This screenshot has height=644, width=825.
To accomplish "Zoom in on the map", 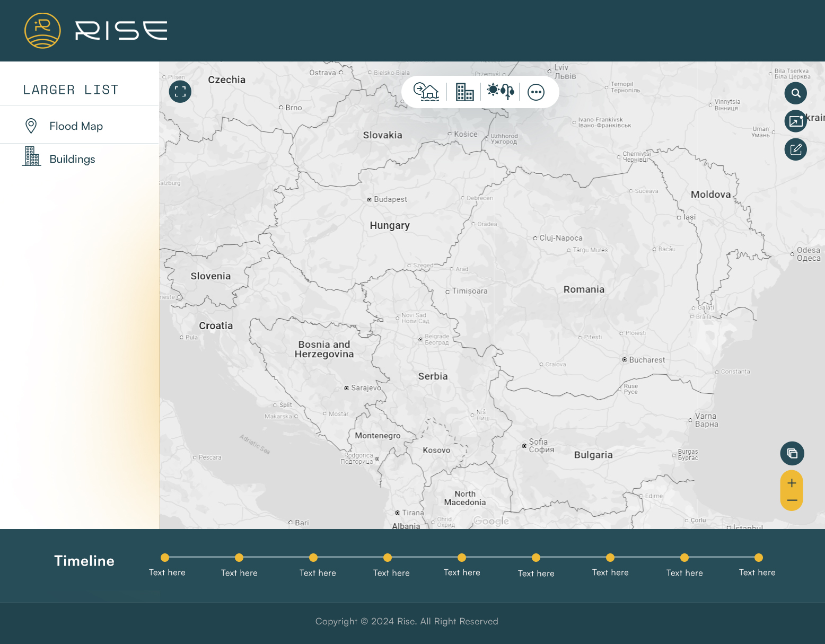I will [792, 483].
